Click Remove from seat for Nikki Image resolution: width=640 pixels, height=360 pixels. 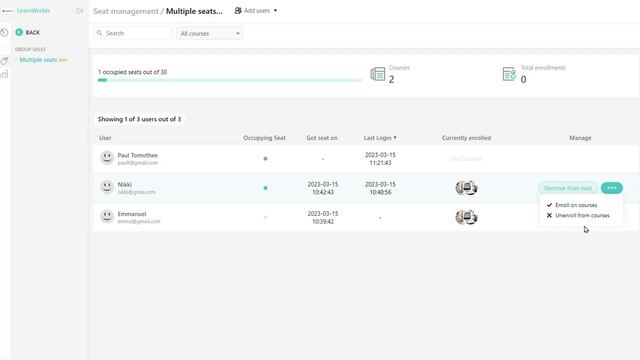568,188
